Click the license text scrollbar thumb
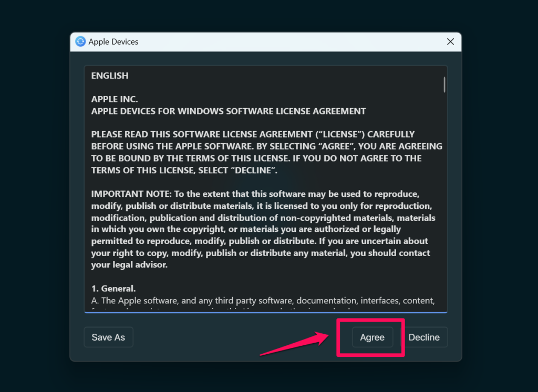 click(444, 84)
